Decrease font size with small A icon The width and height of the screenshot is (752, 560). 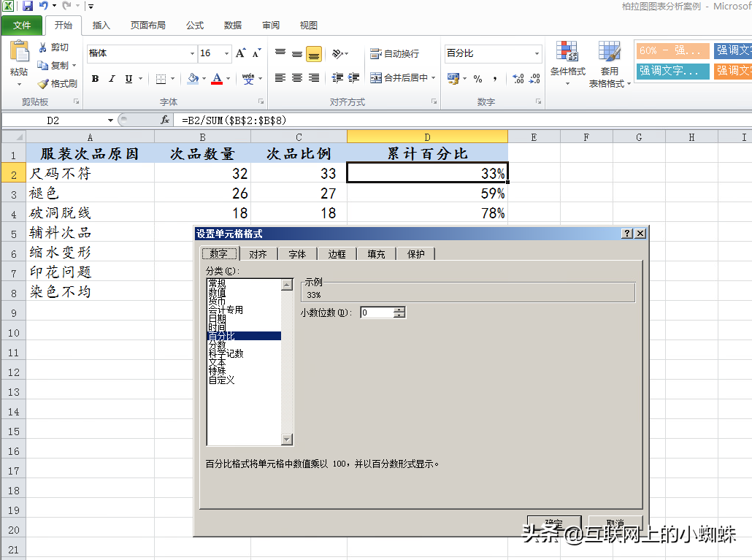click(x=257, y=53)
